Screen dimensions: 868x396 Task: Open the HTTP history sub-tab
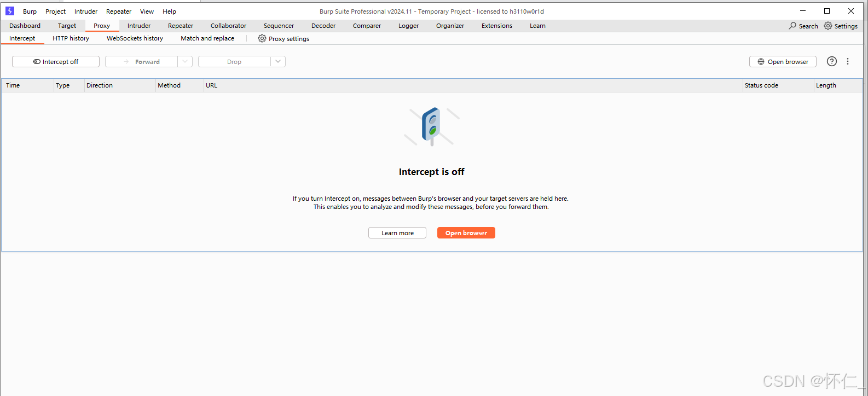point(71,38)
